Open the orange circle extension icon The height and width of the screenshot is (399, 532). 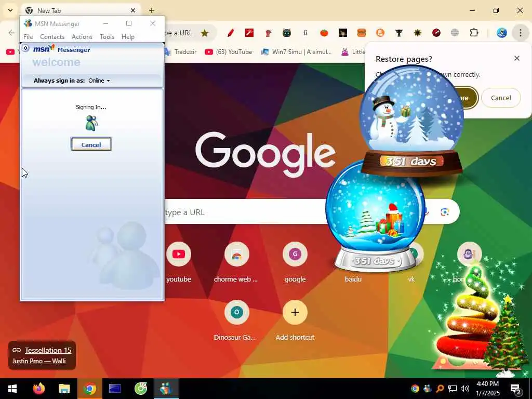[x=380, y=33]
